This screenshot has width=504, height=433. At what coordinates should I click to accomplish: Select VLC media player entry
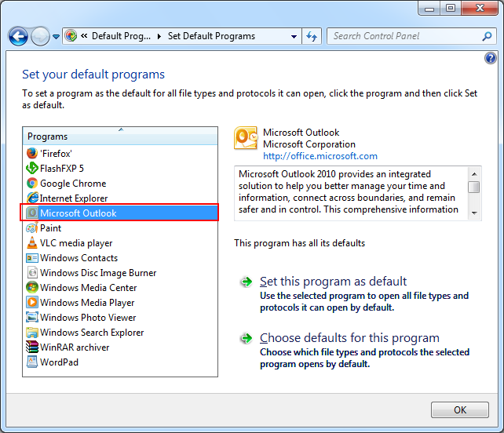click(120, 242)
